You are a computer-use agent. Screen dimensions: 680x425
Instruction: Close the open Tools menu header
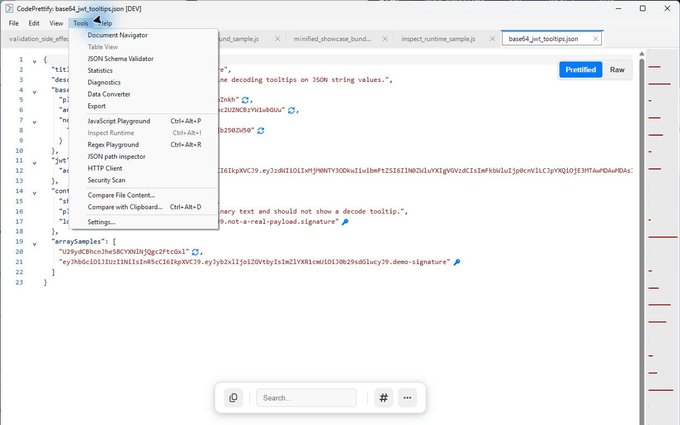tap(81, 23)
